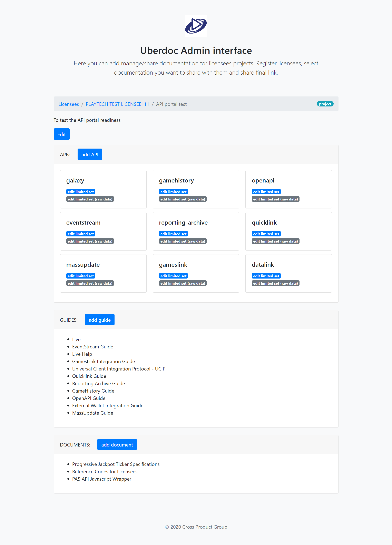
Task: Select the 'EventStream Guide' list item
Action: tap(93, 347)
